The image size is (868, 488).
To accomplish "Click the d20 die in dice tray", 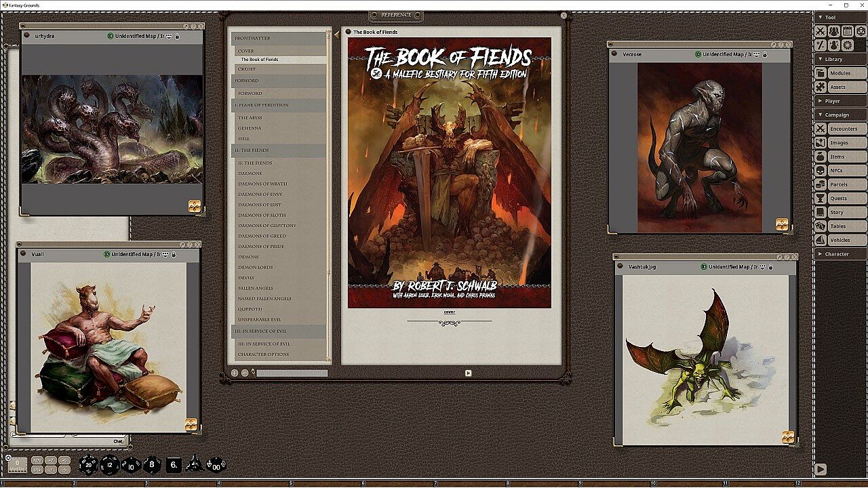I will tap(88, 465).
